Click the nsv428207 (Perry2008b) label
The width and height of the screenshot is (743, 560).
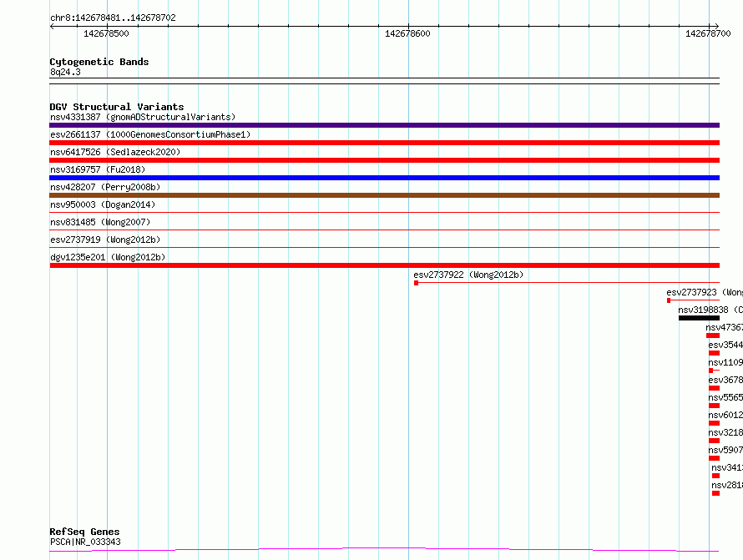(x=105, y=187)
